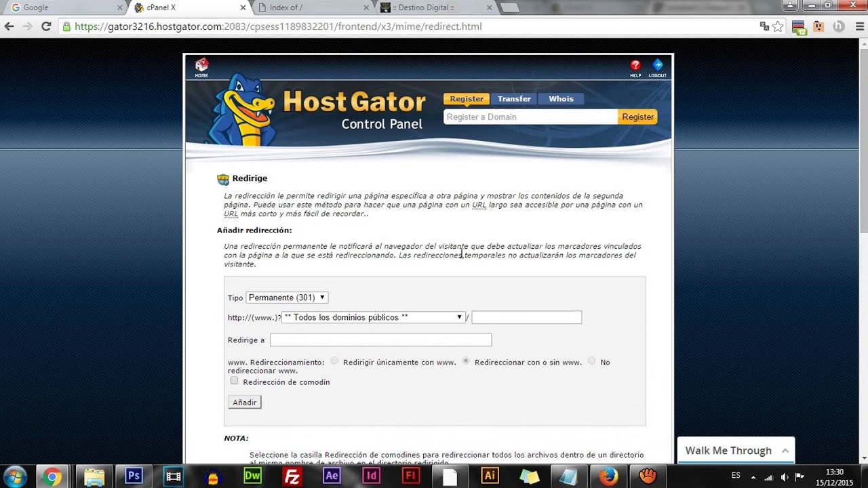The height and width of the screenshot is (488, 868).
Task: Switch to the Index of / tab
Action: point(313,7)
